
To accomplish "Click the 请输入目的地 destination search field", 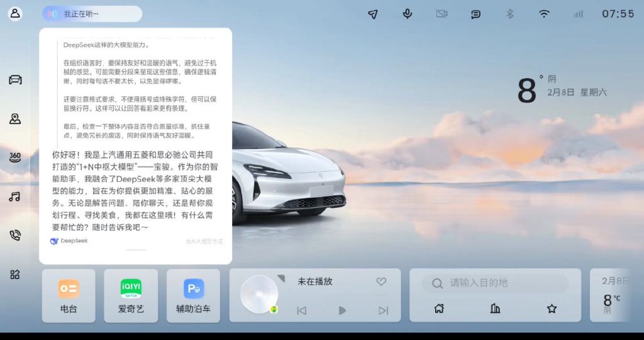I will (x=496, y=283).
